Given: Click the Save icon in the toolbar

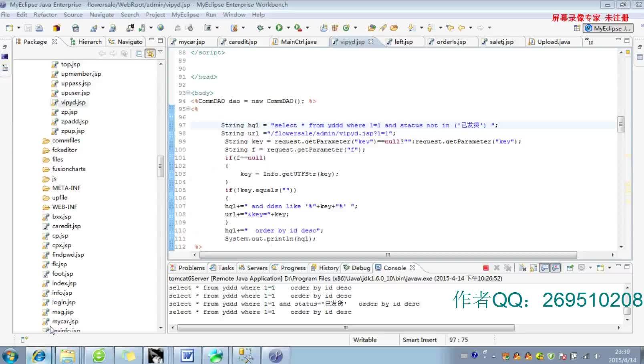Looking at the screenshot, I should [28, 27].
